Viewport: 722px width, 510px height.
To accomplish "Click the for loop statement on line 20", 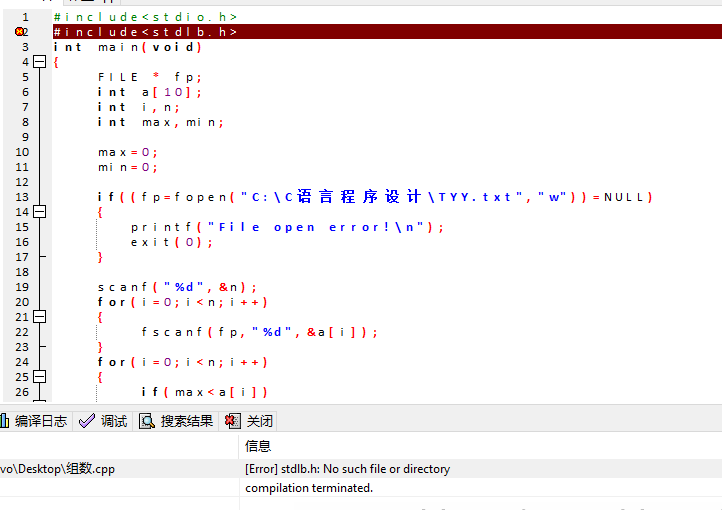I will point(182,302).
